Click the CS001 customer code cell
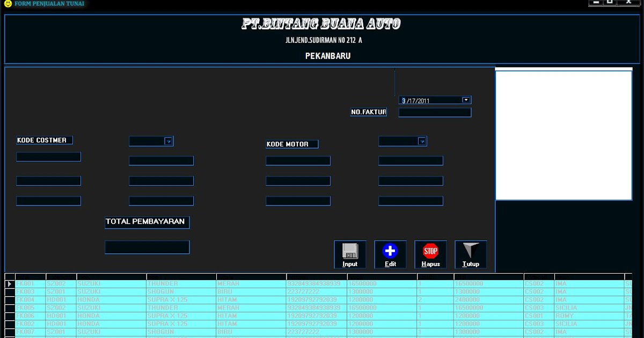 point(539,315)
